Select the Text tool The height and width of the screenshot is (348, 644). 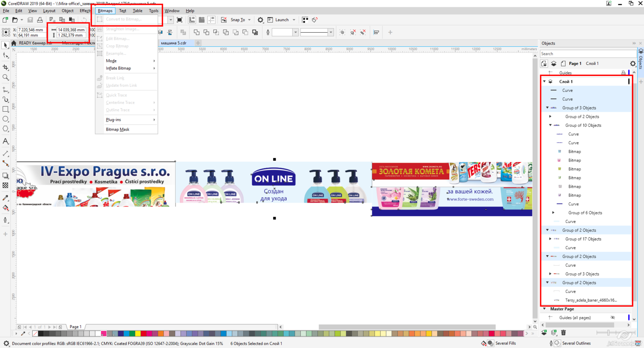pos(6,141)
